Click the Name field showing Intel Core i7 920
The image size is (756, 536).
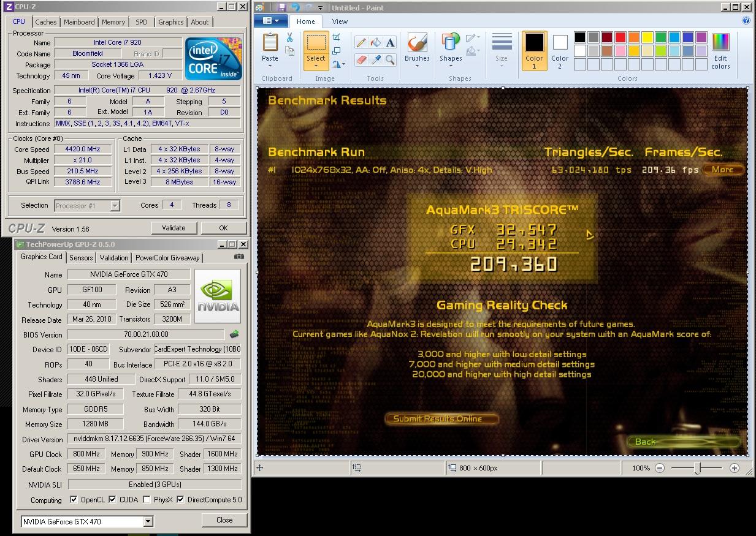118,43
